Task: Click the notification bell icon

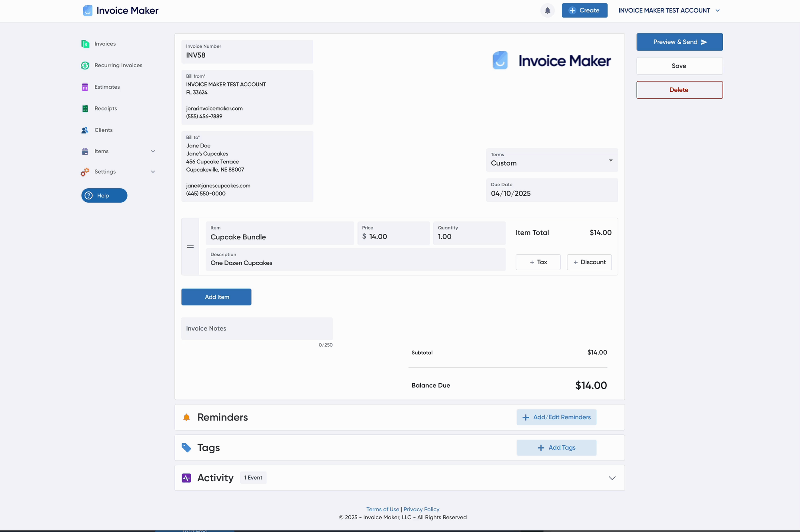Action: point(547,10)
